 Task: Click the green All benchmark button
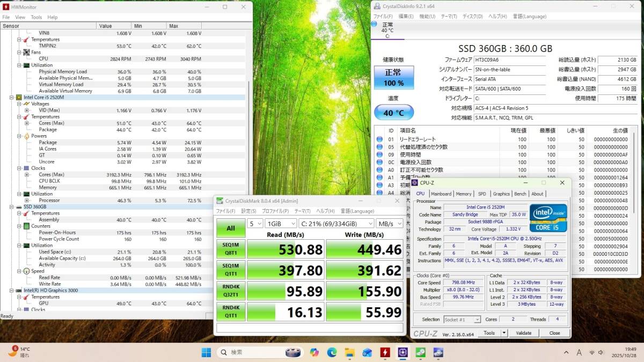coord(231,228)
